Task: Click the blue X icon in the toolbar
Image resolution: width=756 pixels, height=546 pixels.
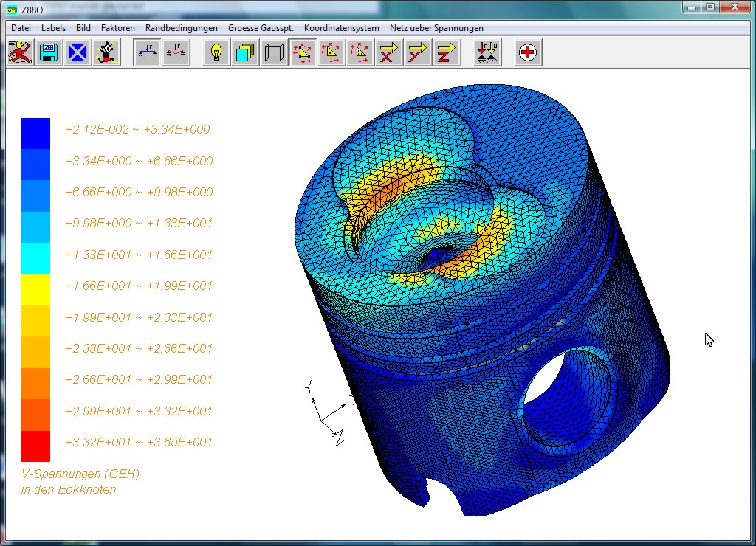Action: (x=78, y=53)
